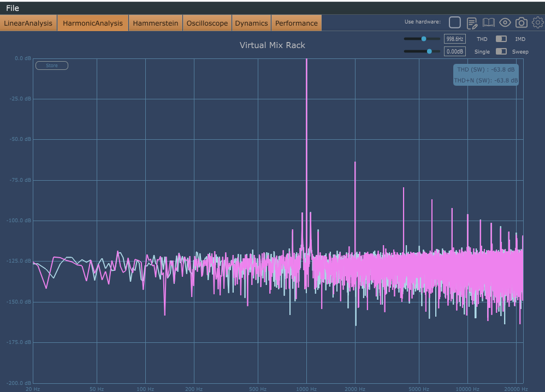Click the THD+N (SW) readout

[x=486, y=80]
